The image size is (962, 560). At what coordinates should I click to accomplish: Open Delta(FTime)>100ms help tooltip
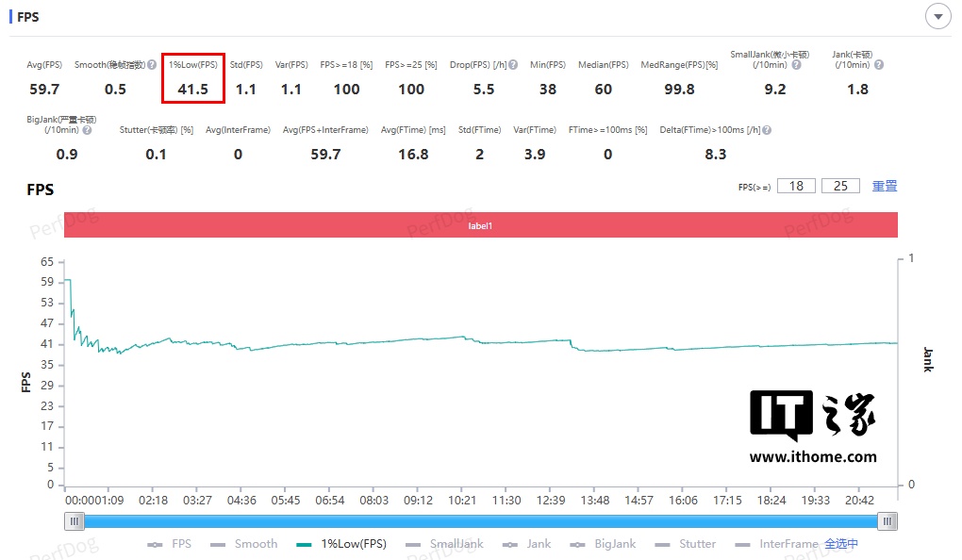pos(766,130)
